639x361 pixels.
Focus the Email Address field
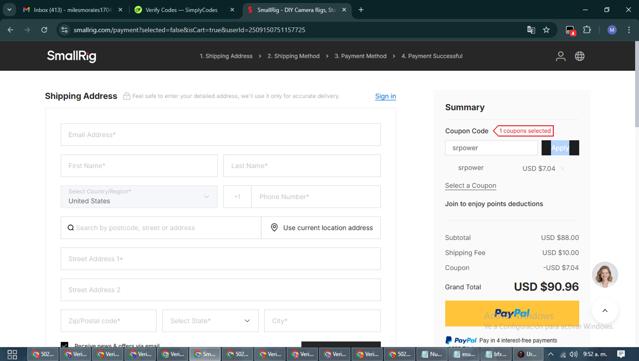click(220, 134)
